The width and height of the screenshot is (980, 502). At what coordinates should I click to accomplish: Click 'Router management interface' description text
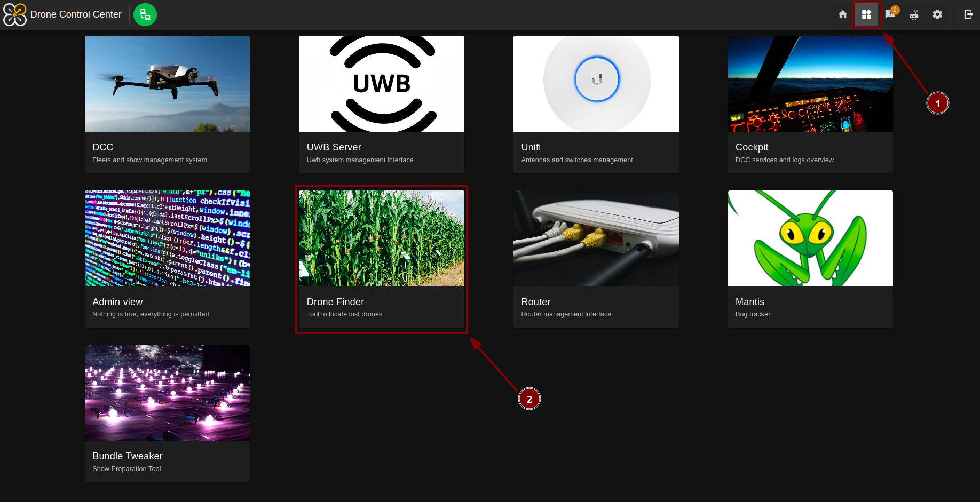point(566,314)
